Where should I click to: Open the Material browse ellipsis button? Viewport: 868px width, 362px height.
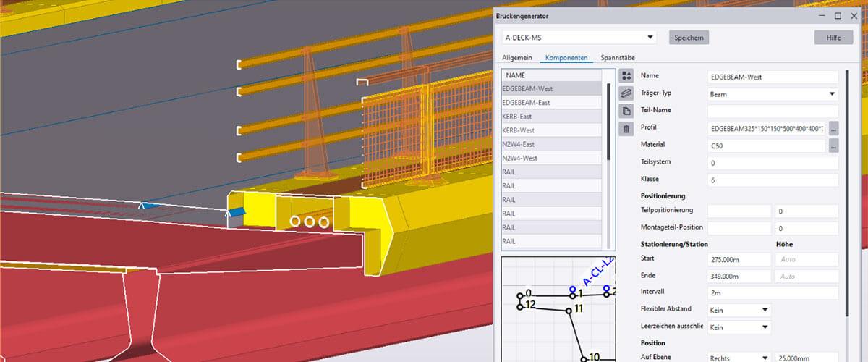point(833,146)
